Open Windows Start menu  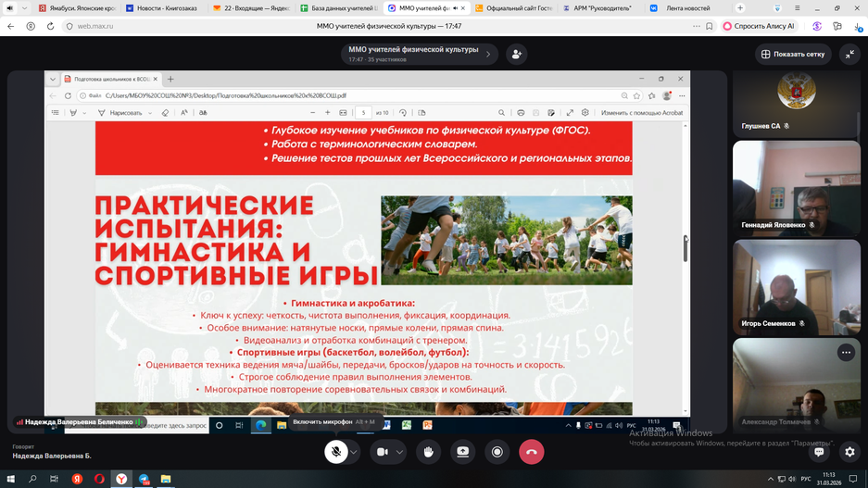[11, 480]
